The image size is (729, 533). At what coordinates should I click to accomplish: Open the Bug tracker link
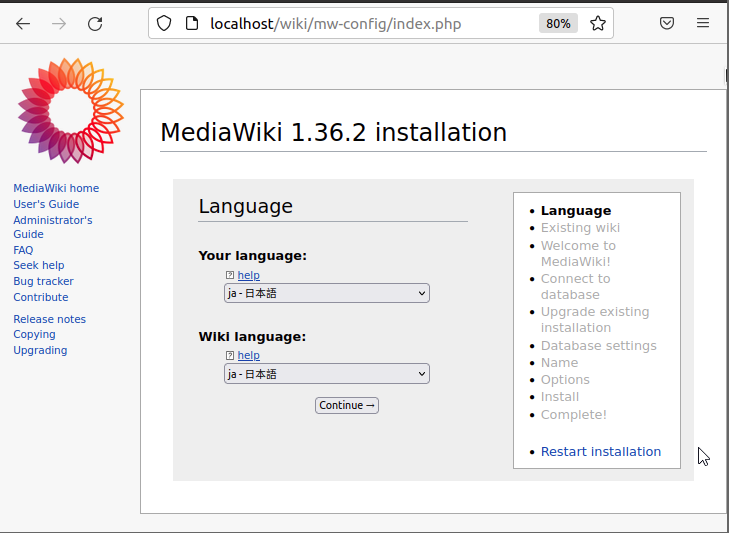pos(43,281)
